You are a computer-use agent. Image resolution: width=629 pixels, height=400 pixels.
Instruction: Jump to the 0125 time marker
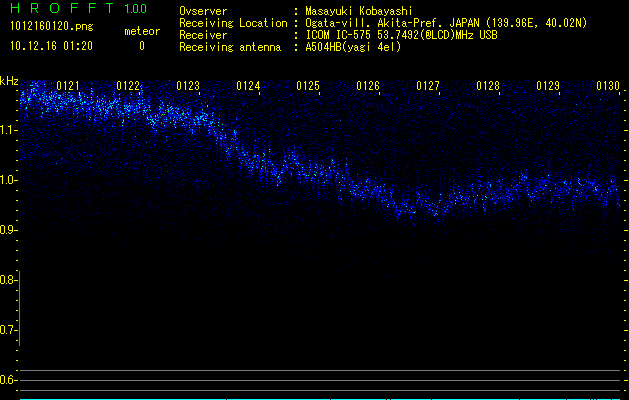point(308,87)
